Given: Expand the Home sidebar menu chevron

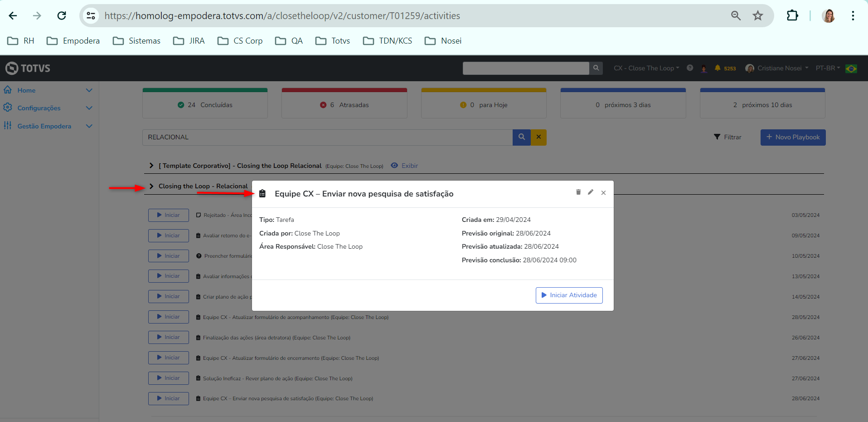Looking at the screenshot, I should pyautogui.click(x=89, y=90).
